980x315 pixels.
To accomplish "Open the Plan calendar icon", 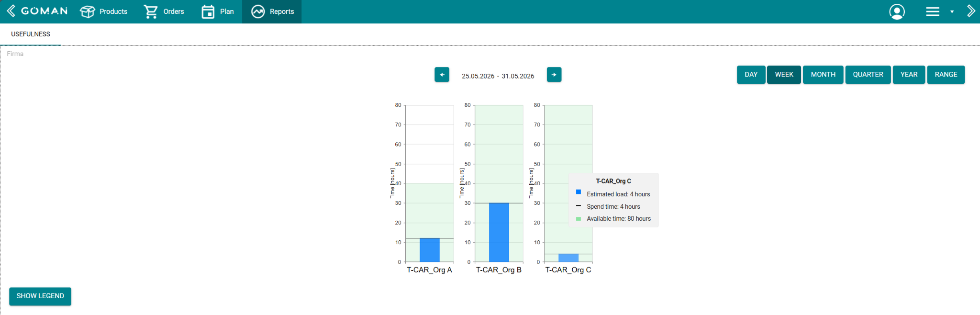I will 208,11.
